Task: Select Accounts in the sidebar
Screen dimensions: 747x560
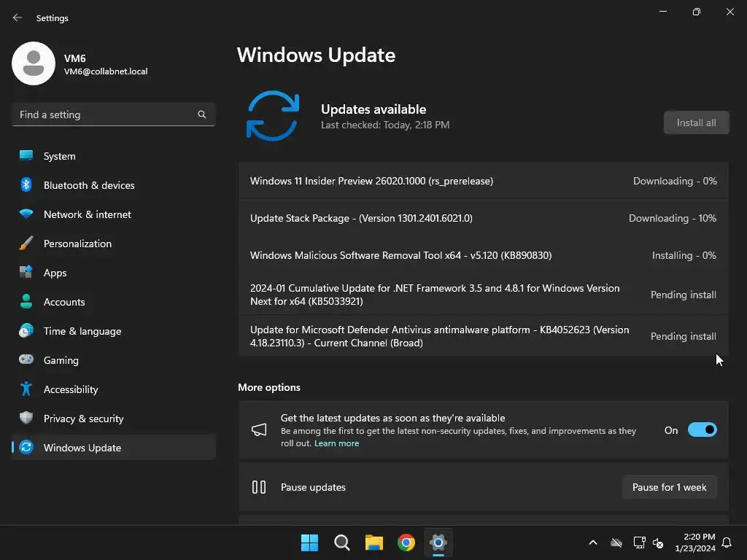Action: [x=114, y=301]
